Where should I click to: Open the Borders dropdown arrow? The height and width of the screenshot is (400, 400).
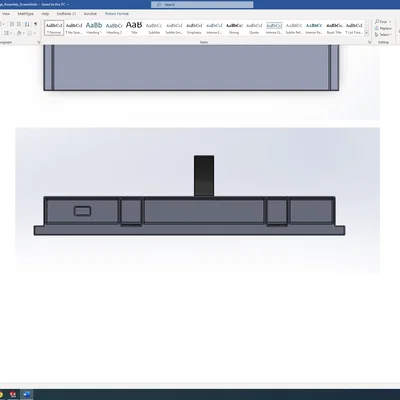coord(34,33)
